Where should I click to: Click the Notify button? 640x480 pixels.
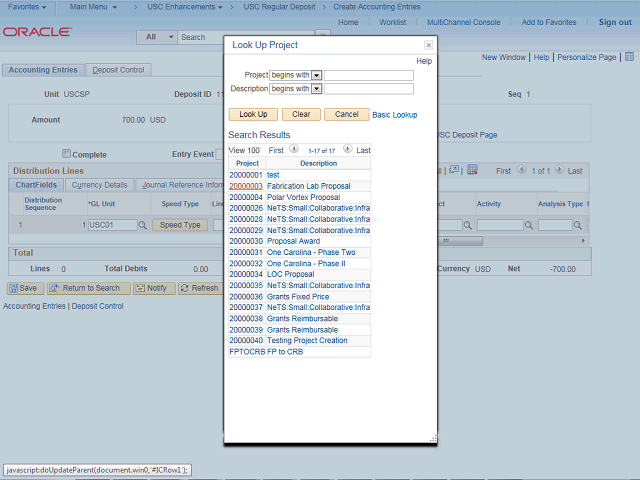(x=154, y=289)
